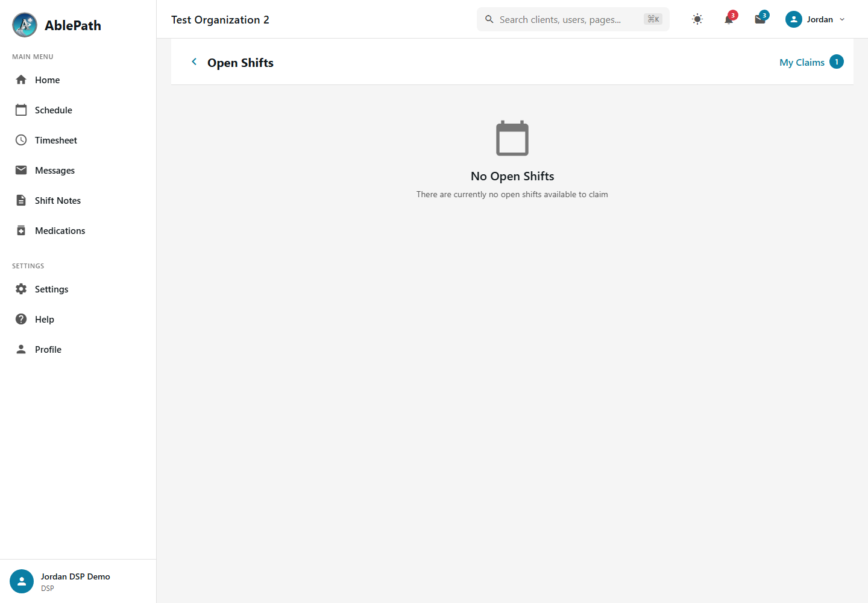Click the Jordan DSP Demo avatar
This screenshot has width=868, height=603.
22,581
